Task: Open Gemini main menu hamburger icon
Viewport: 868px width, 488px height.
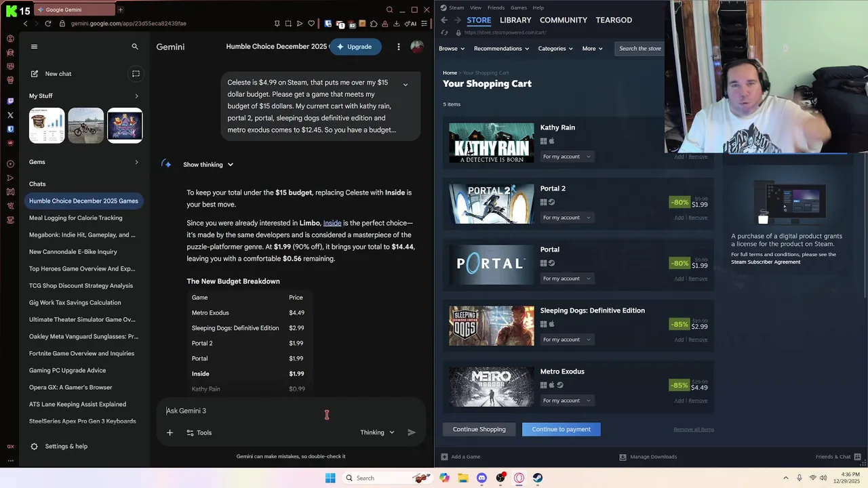Action: [34, 47]
